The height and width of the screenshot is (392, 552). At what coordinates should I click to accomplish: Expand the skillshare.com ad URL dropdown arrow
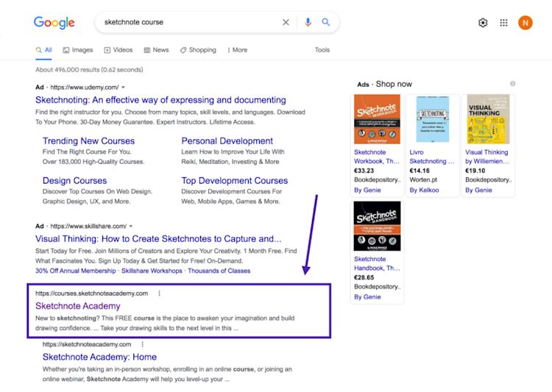click(131, 227)
